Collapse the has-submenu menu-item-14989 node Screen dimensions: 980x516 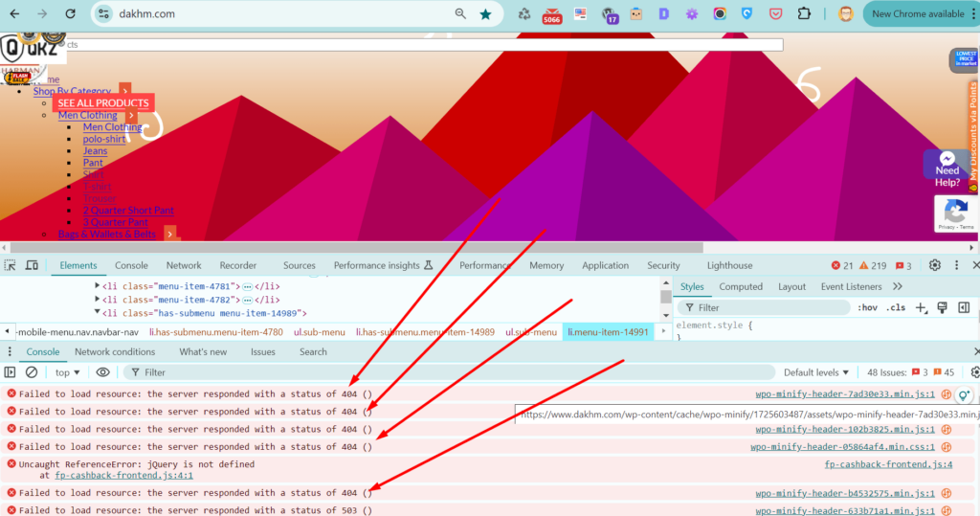[97, 313]
